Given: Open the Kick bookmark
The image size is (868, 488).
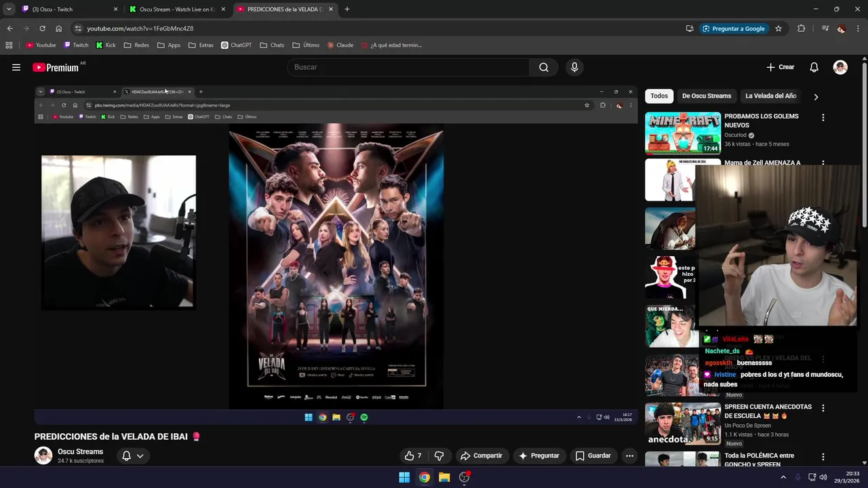Looking at the screenshot, I should (106, 45).
